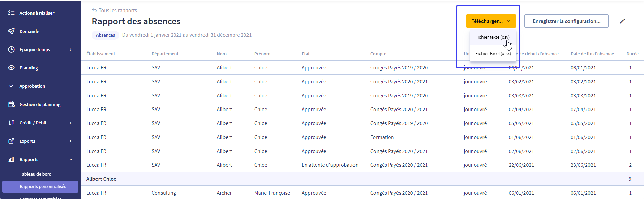
Task: Click the back arrow beside Tous les rapports
Action: [x=94, y=10]
